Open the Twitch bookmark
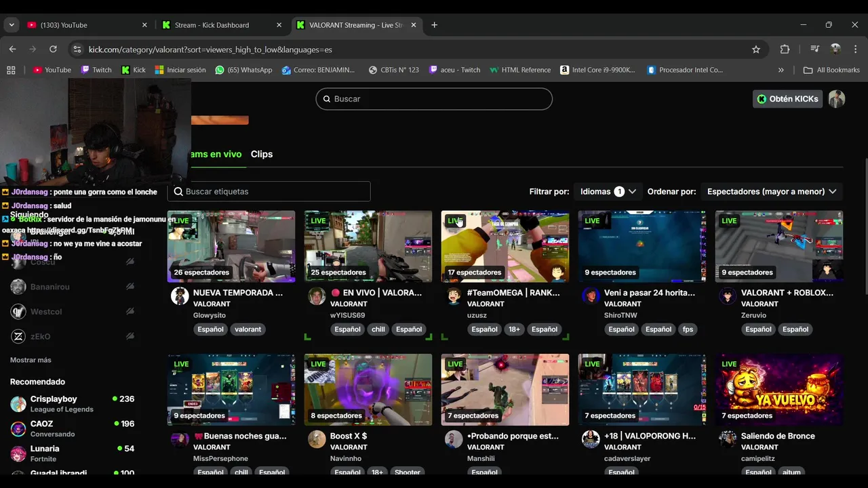Image resolution: width=868 pixels, height=488 pixels. [x=96, y=70]
